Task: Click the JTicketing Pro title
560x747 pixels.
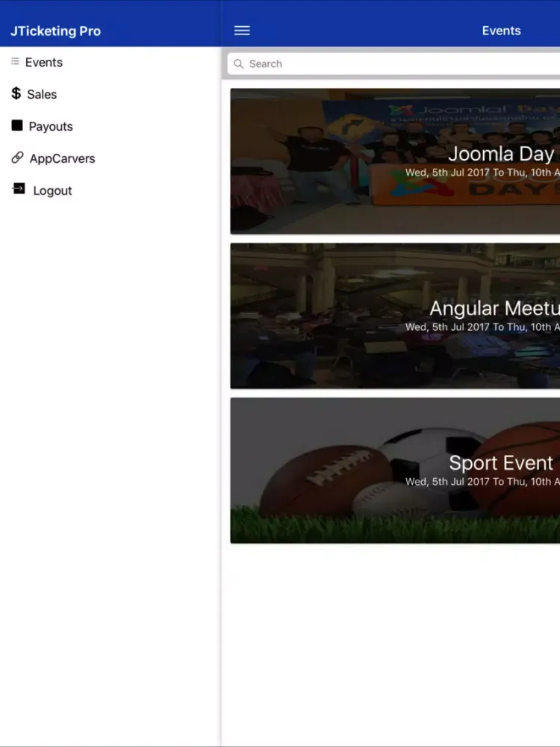Action: pyautogui.click(x=56, y=31)
